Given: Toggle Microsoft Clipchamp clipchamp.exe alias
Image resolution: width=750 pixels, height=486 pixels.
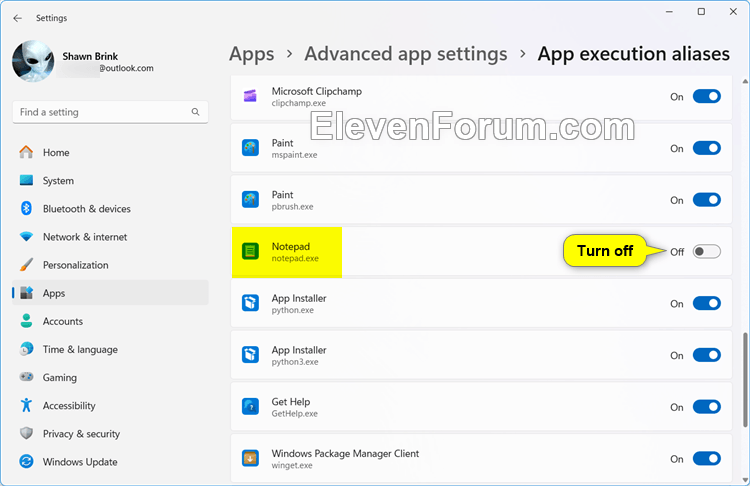Looking at the screenshot, I should (706, 97).
